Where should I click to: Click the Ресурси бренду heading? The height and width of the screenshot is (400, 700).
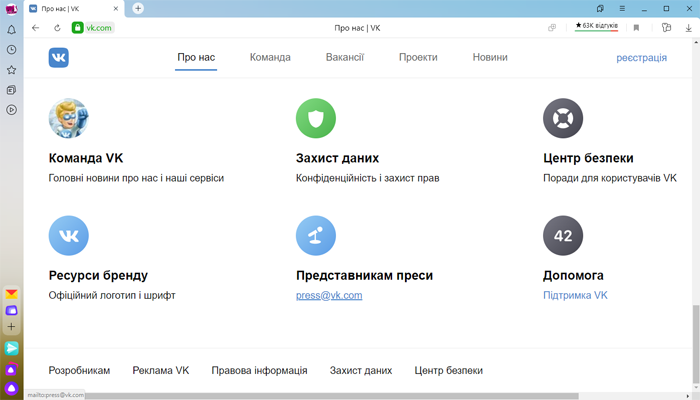click(x=98, y=275)
